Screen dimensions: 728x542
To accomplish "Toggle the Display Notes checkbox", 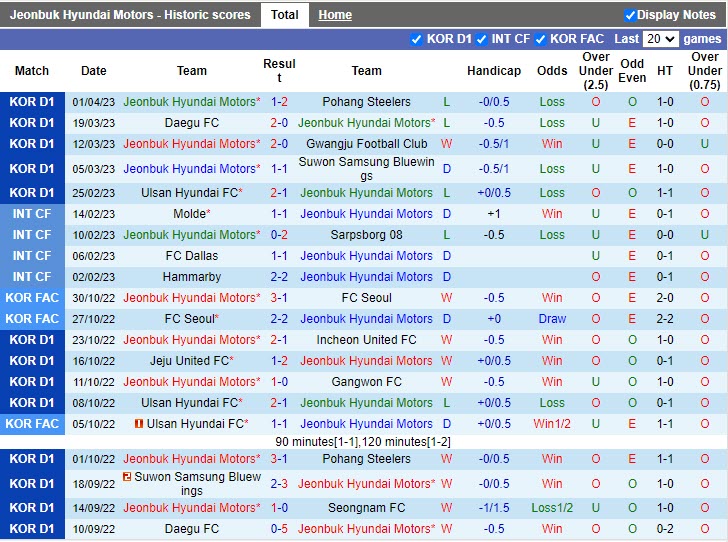I will tap(630, 15).
